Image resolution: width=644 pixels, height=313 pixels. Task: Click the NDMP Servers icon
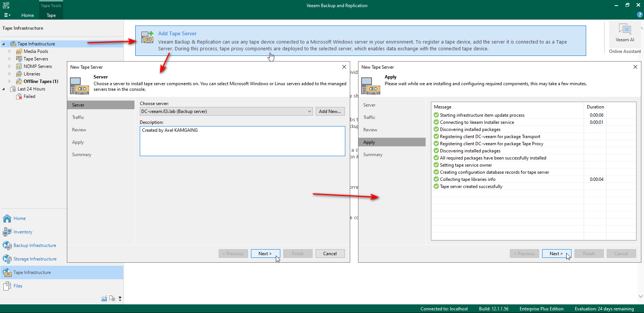[19, 66]
